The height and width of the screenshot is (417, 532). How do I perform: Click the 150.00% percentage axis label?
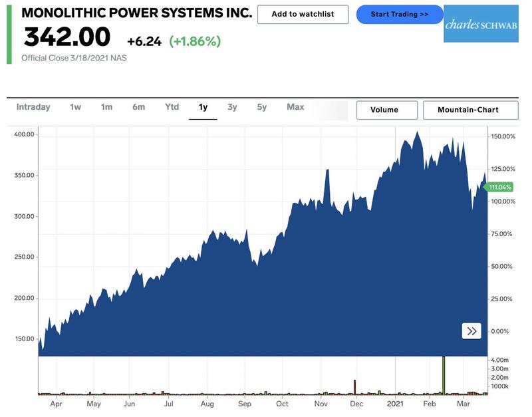tap(503, 136)
